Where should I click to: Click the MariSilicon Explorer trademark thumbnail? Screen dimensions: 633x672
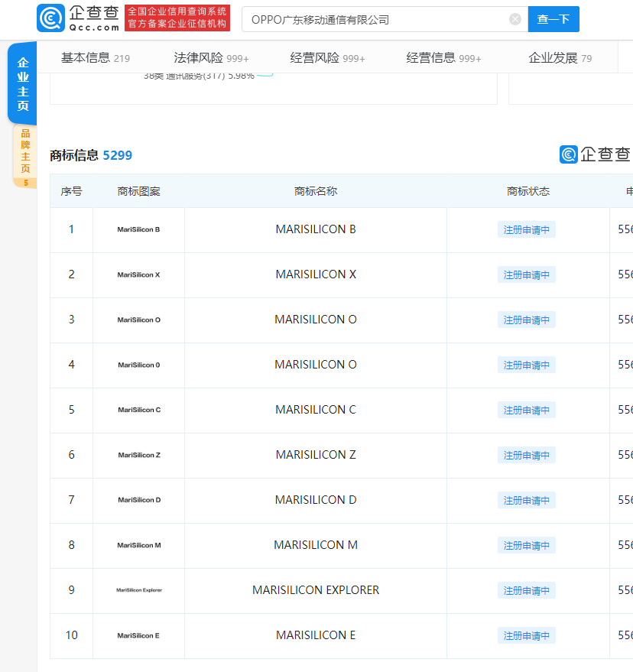click(138, 590)
